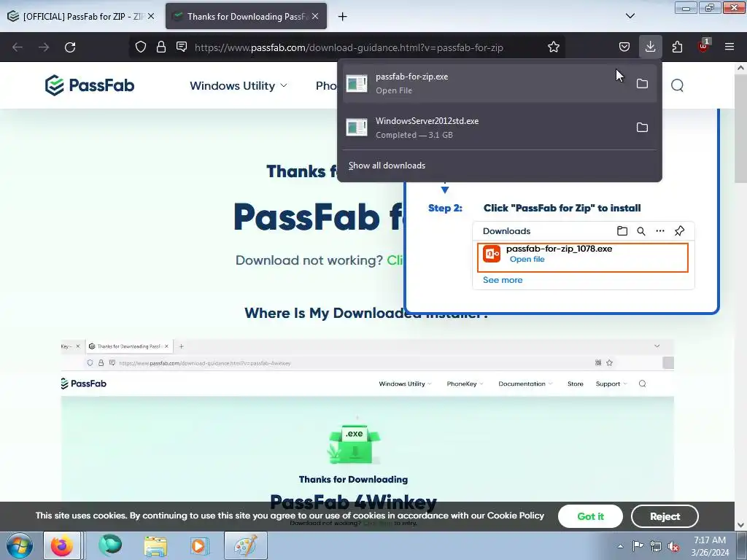This screenshot has height=560, width=747.
Task: Go back to the previous page
Action: 18,47
